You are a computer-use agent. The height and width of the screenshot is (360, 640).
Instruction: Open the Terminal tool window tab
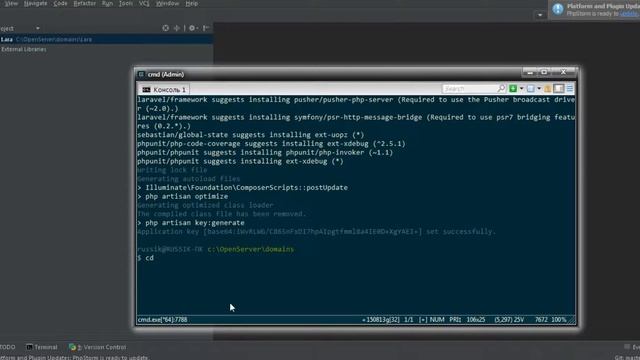pos(42,347)
